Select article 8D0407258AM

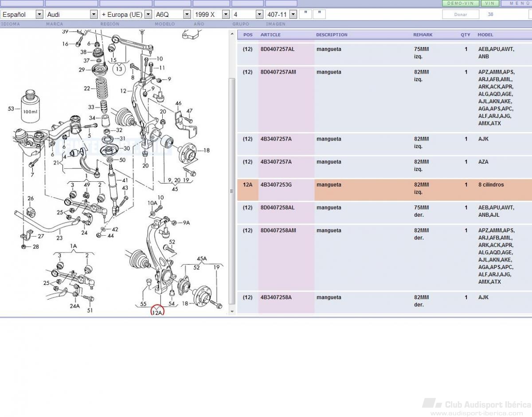click(278, 231)
